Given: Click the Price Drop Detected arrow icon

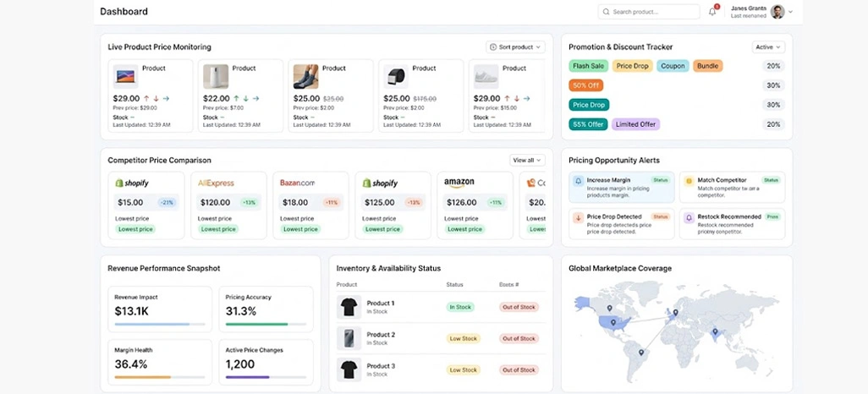Looking at the screenshot, I should 579,218.
